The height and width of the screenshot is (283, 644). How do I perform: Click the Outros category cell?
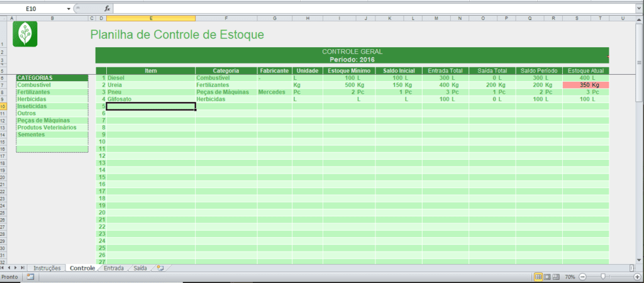coord(52,113)
